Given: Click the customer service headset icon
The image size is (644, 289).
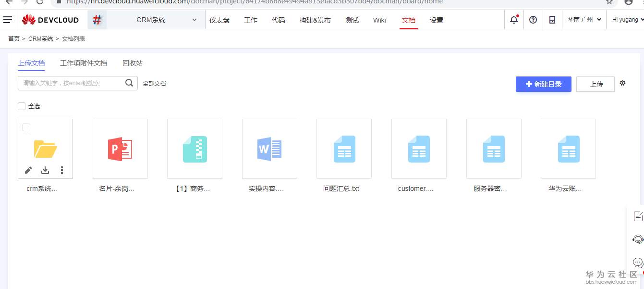Looking at the screenshot, I should pyautogui.click(x=638, y=239).
